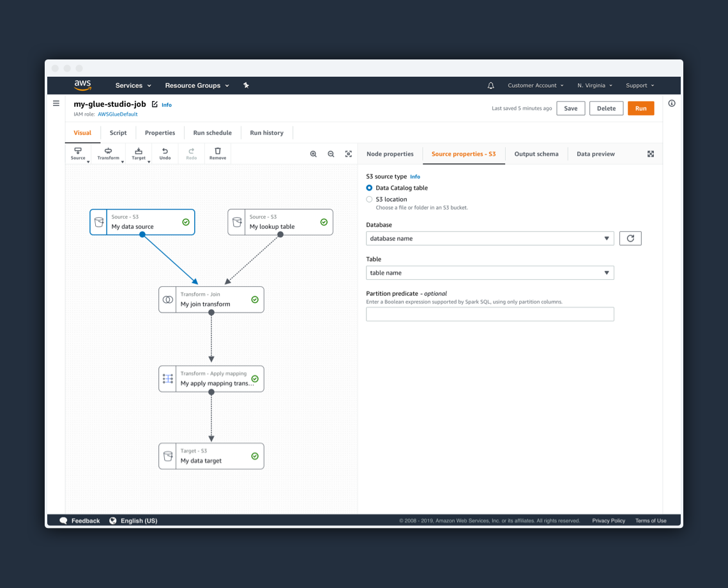Viewport: 728px width, 588px height.
Task: Click green check on My lookup table node
Action: coord(324,222)
